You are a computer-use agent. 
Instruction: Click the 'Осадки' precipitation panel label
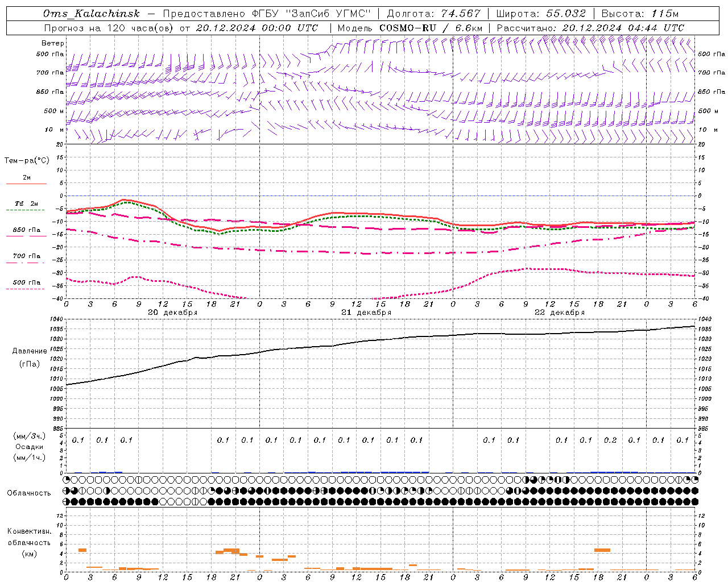(x=30, y=447)
